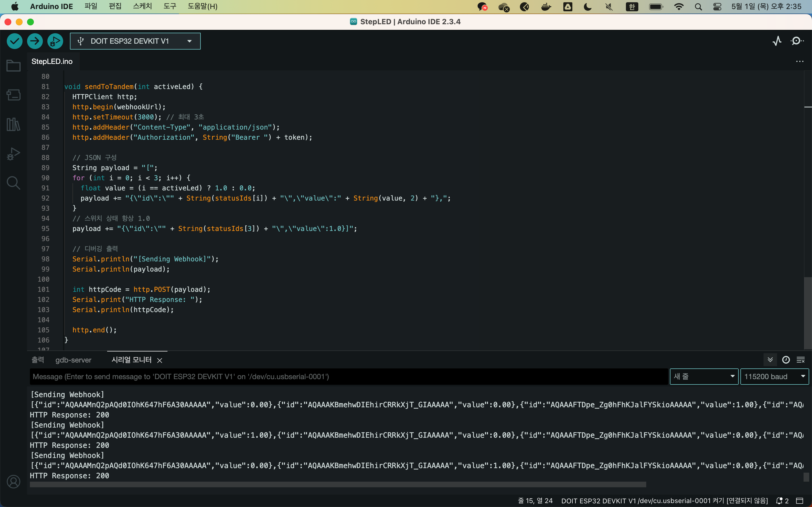Open the Sketchbook folder sidebar icon
This screenshot has height=507, width=812.
(x=14, y=65)
